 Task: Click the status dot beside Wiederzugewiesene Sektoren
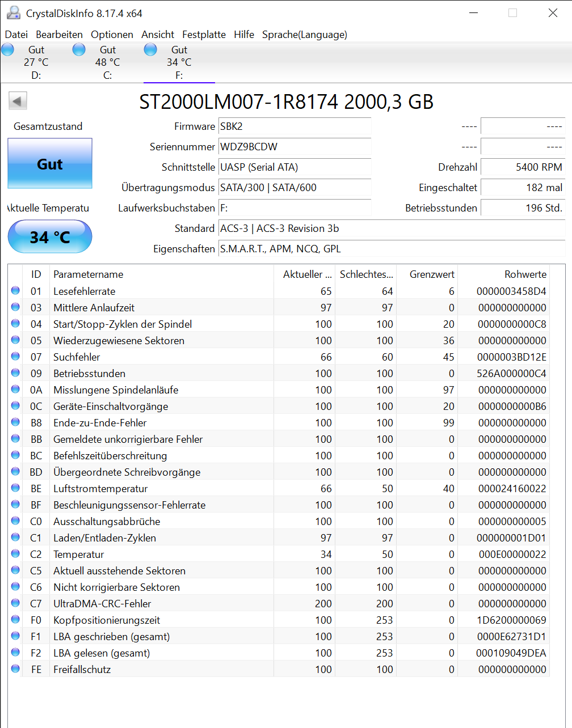[x=15, y=340]
